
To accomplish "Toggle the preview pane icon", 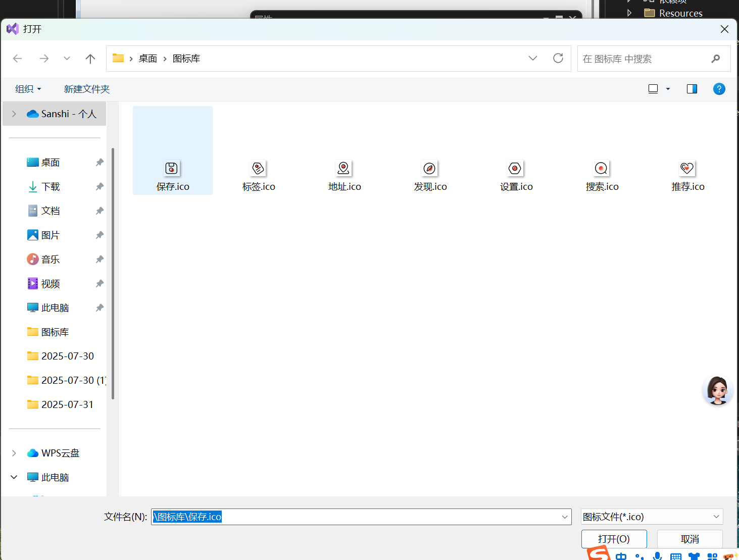I will (x=692, y=89).
